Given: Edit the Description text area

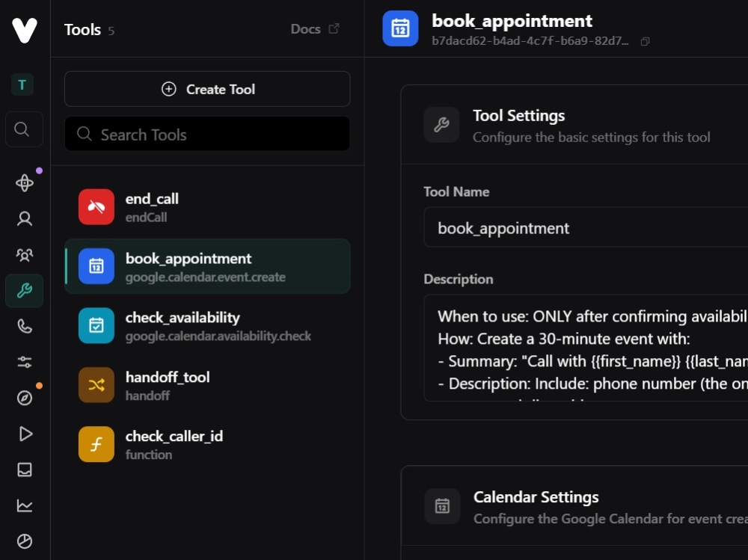Looking at the screenshot, I should (x=586, y=348).
